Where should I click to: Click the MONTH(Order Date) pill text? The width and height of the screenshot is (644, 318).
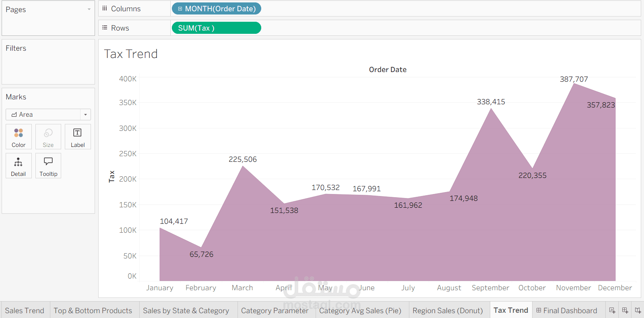[220, 8]
